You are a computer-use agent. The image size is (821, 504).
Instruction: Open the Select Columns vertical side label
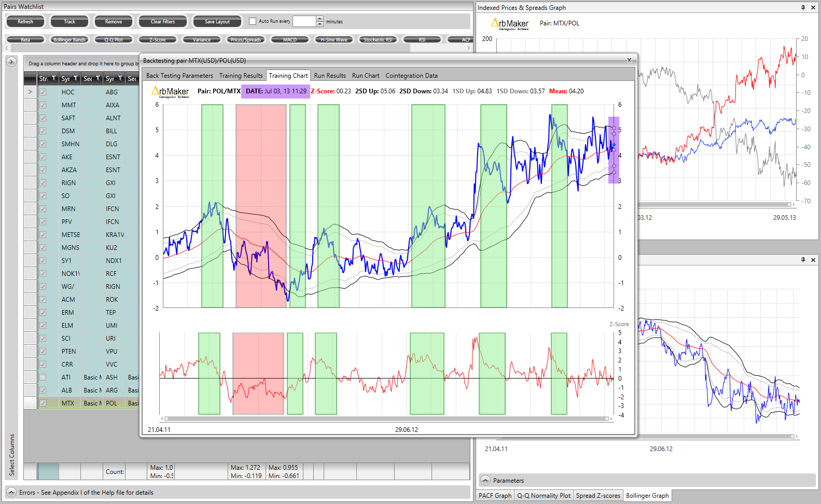coord(12,455)
